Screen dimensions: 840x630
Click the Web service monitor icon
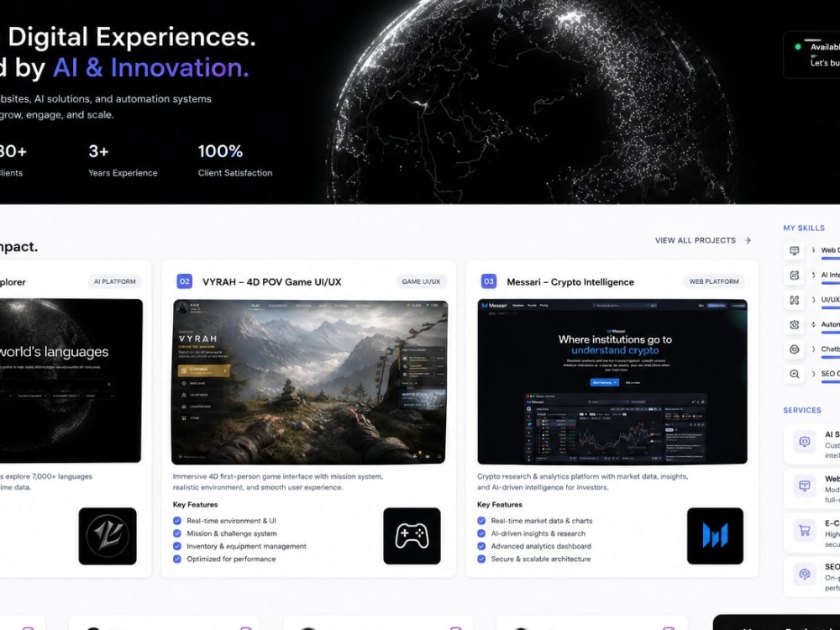pyautogui.click(x=804, y=486)
